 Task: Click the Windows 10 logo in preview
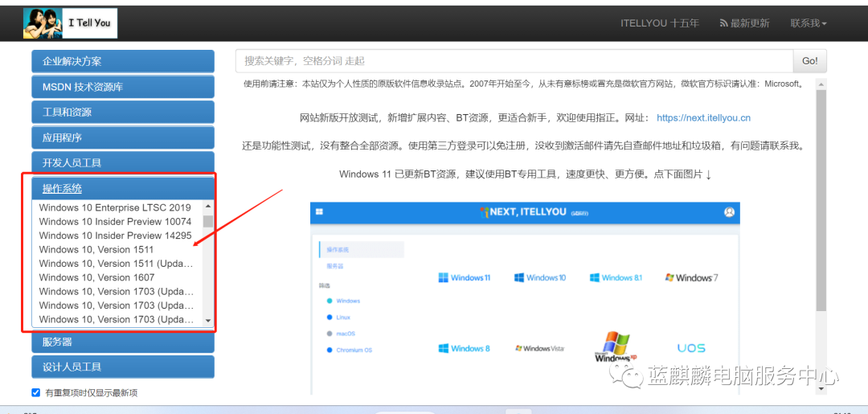coord(540,277)
